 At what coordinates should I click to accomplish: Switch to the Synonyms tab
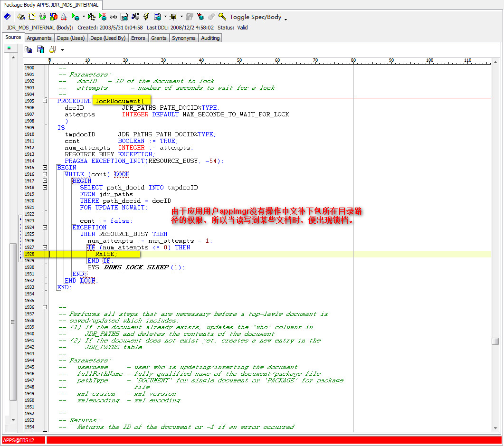point(183,38)
